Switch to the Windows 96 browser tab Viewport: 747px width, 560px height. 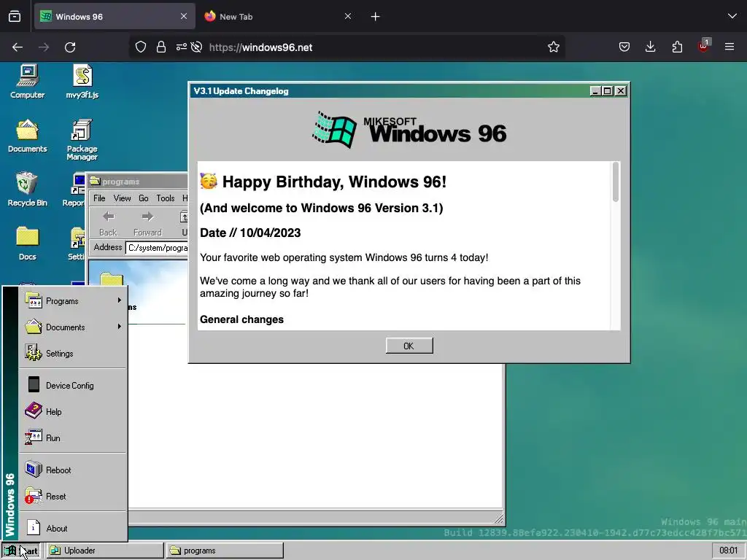(x=115, y=16)
